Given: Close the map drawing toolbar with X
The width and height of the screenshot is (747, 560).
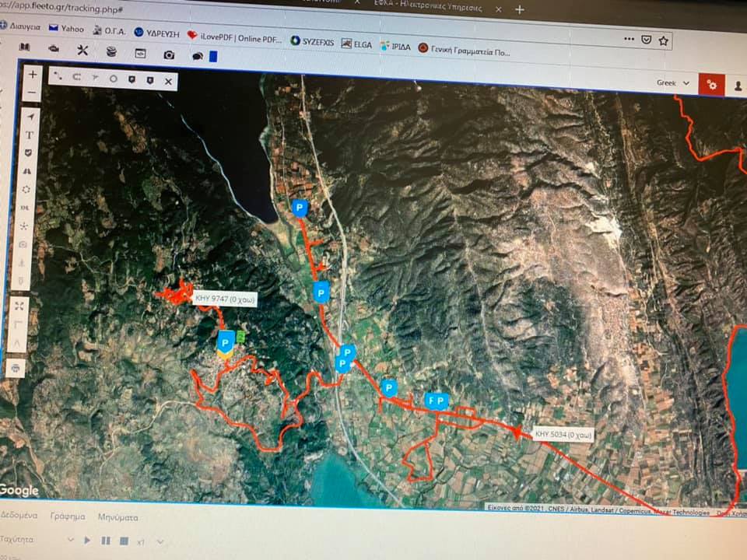Looking at the screenshot, I should [168, 80].
